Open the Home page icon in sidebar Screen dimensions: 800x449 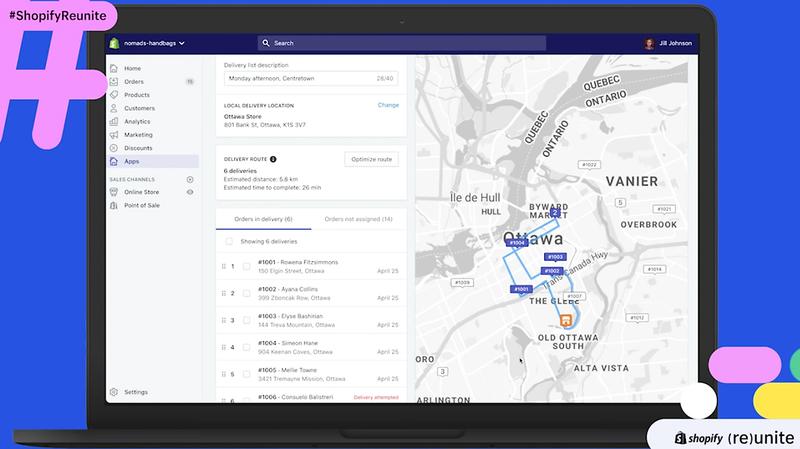(114, 68)
